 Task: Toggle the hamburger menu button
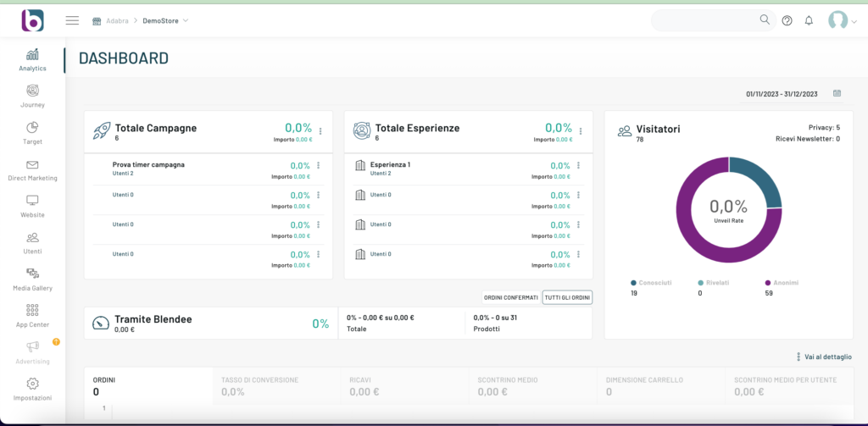(72, 20)
